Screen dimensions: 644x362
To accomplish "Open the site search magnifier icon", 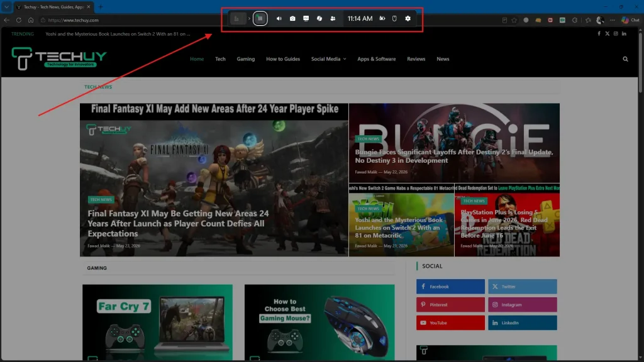I will click(625, 59).
